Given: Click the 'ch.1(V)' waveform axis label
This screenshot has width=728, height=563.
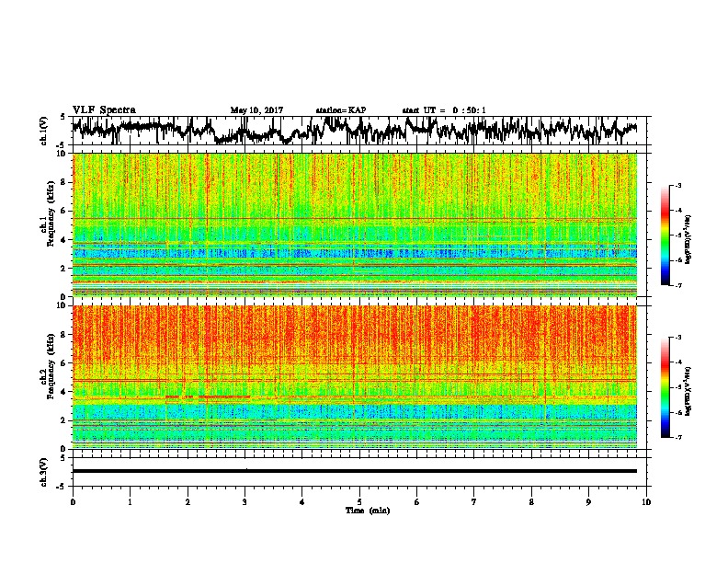Looking at the screenshot, I should [44, 131].
